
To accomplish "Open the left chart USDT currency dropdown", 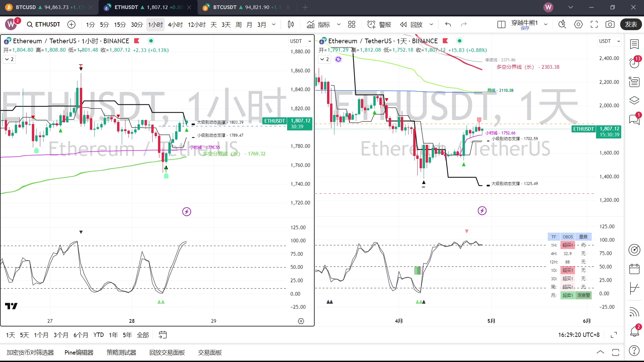I will click(301, 41).
